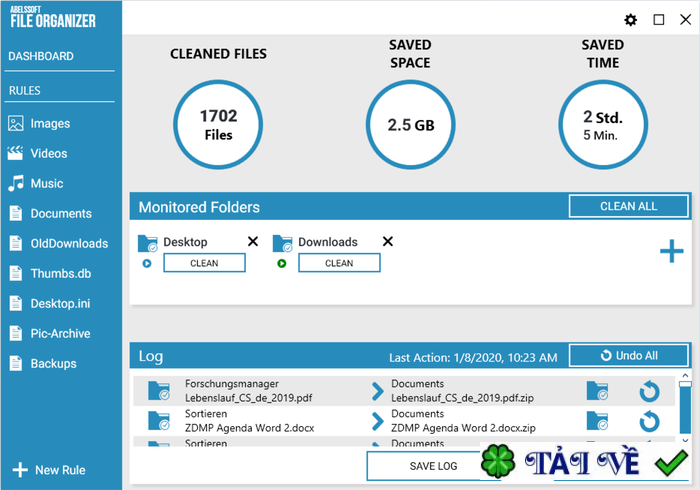Click the plus icon to add monitored folder
This screenshot has width=700, height=490.
(671, 251)
